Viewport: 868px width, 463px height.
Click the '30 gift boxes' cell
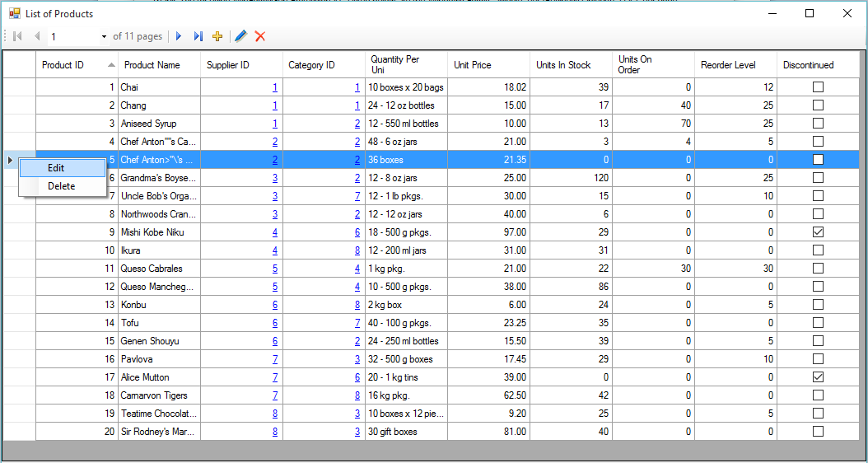click(x=406, y=432)
